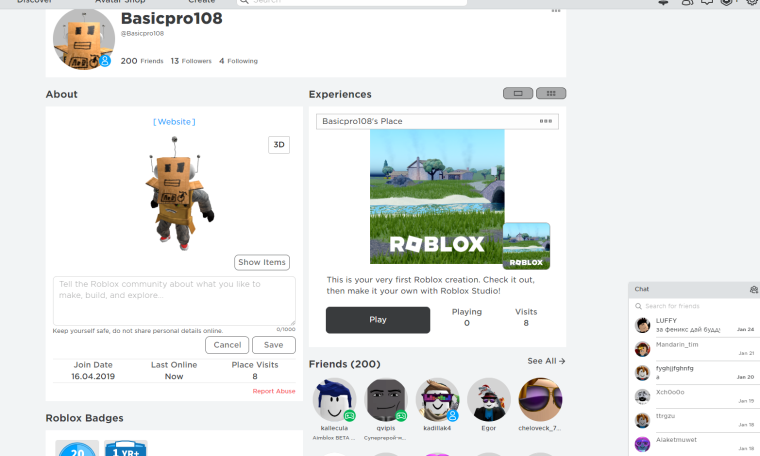Open qvipis friend avatar
The width and height of the screenshot is (760, 456).
click(x=386, y=399)
